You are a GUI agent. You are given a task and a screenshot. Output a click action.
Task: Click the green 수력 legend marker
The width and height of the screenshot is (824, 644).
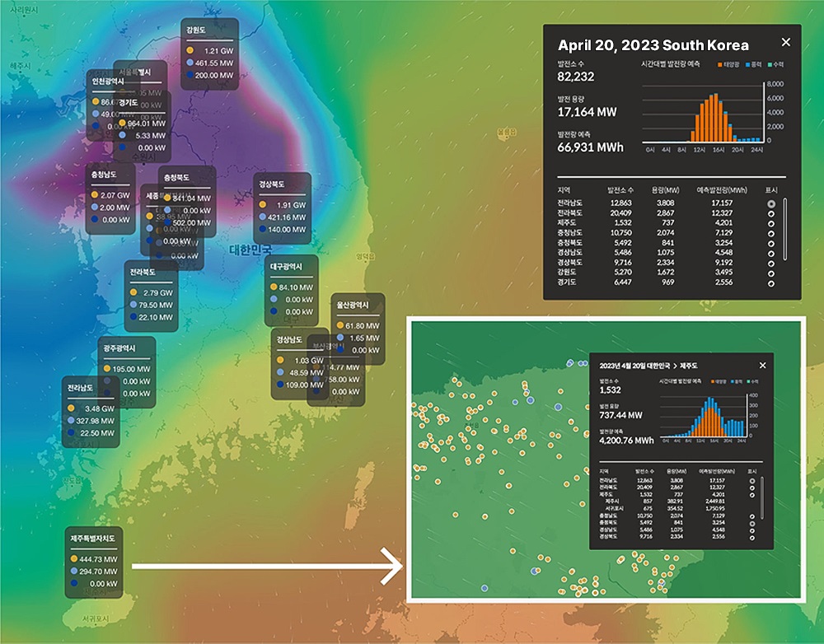coord(770,64)
